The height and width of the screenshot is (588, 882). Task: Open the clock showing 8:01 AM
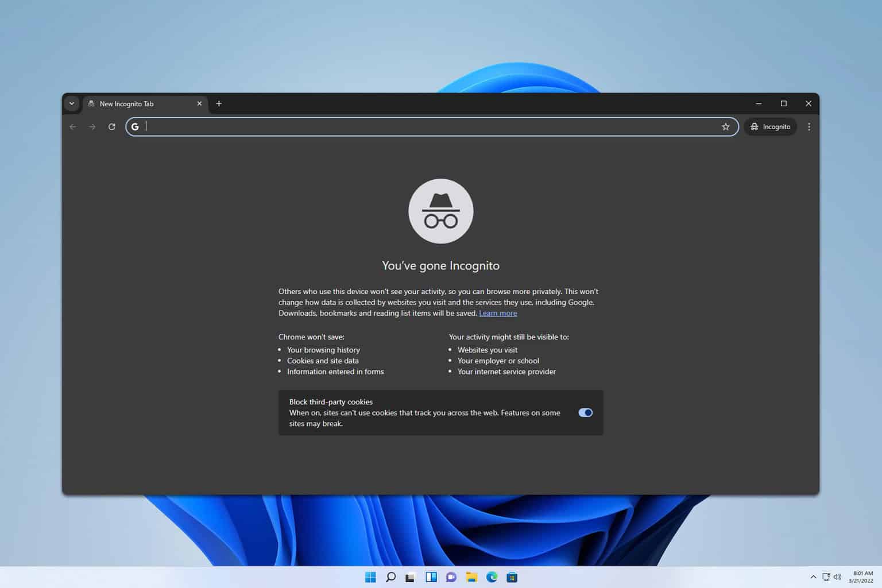(861, 577)
